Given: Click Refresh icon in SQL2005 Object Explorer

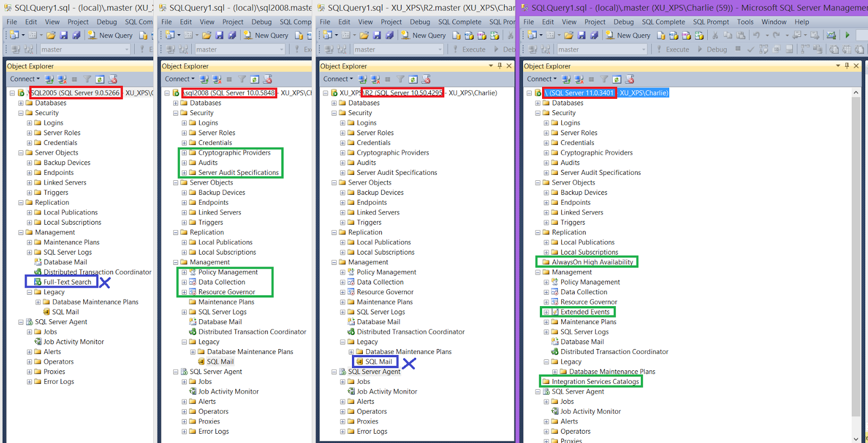Looking at the screenshot, I should coord(99,79).
